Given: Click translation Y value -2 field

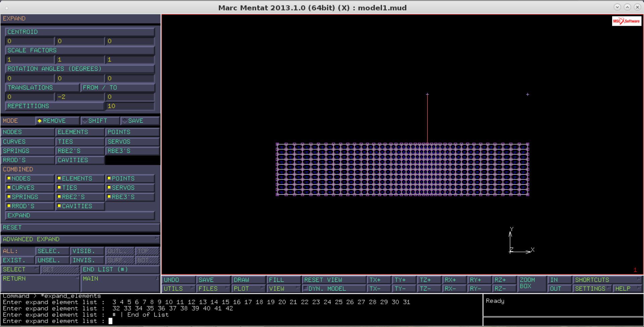Looking at the screenshot, I should coord(80,97).
